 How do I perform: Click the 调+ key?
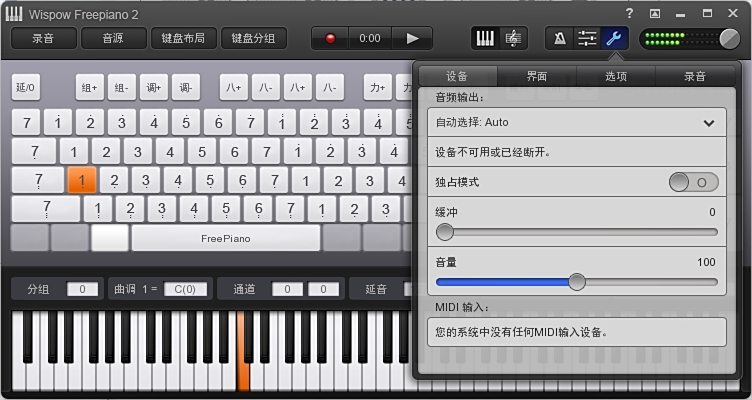pos(154,87)
